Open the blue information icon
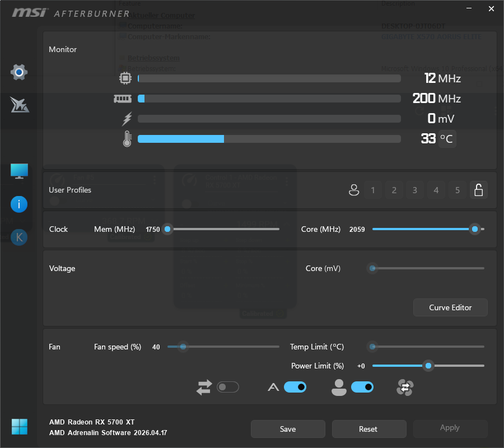 (19, 204)
